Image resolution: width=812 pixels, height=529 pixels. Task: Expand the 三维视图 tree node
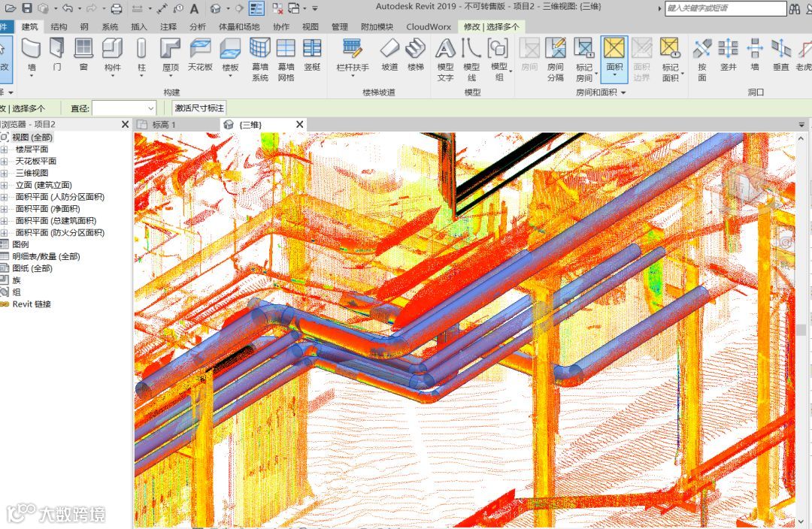(5, 173)
